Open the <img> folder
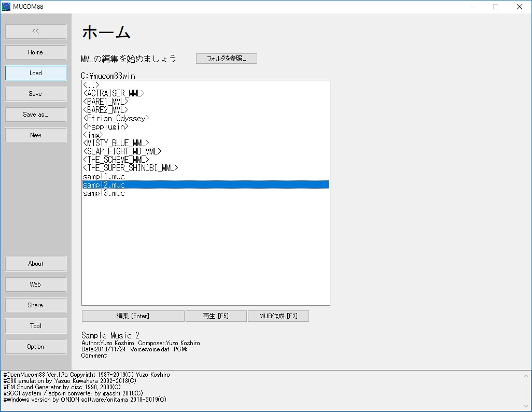Viewport: 532px width, 412px height. tap(206, 135)
